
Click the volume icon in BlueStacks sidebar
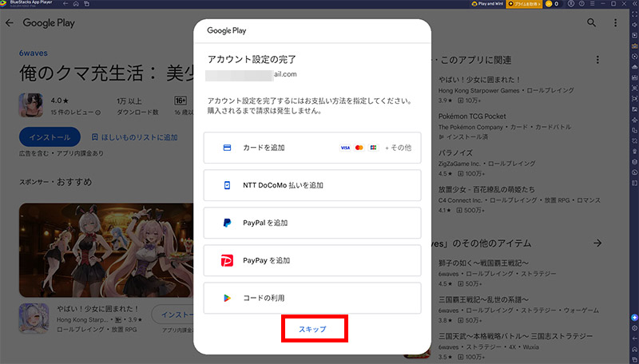tap(634, 25)
